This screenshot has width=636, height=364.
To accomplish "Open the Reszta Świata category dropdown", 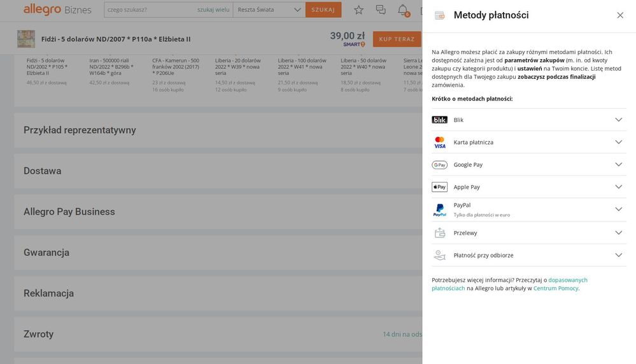I will point(269,10).
